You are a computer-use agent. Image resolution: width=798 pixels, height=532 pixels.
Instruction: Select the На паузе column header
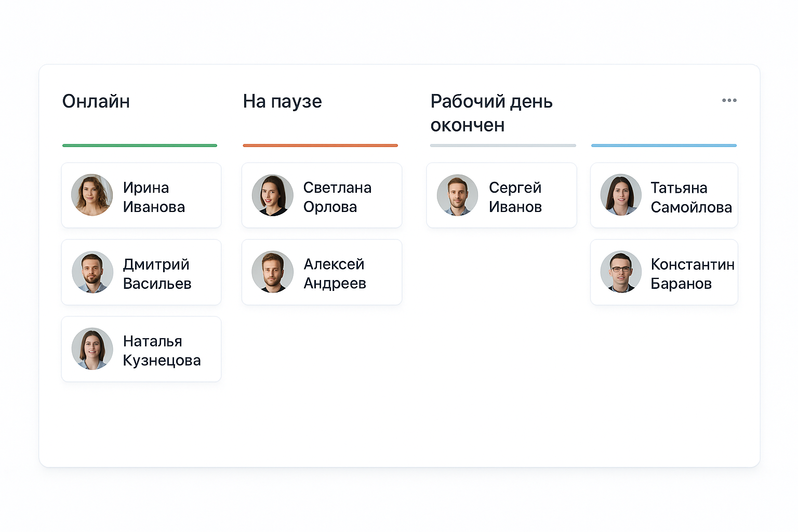[x=282, y=101]
